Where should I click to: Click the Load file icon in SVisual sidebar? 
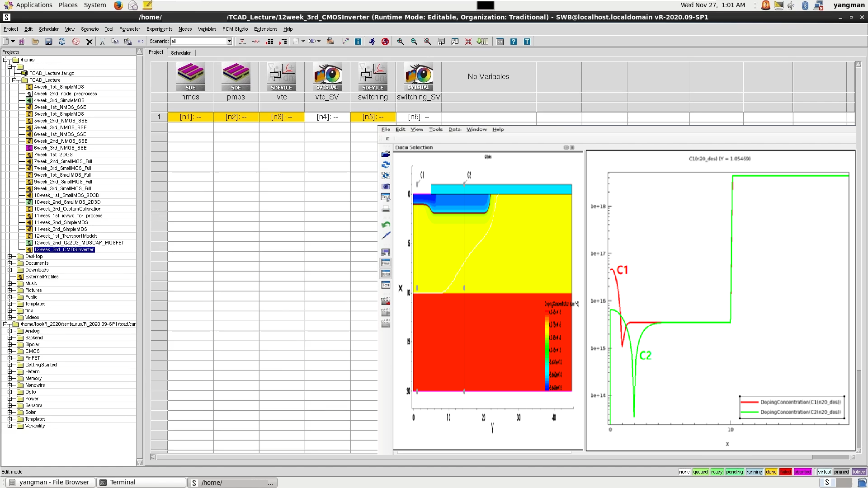(x=386, y=154)
